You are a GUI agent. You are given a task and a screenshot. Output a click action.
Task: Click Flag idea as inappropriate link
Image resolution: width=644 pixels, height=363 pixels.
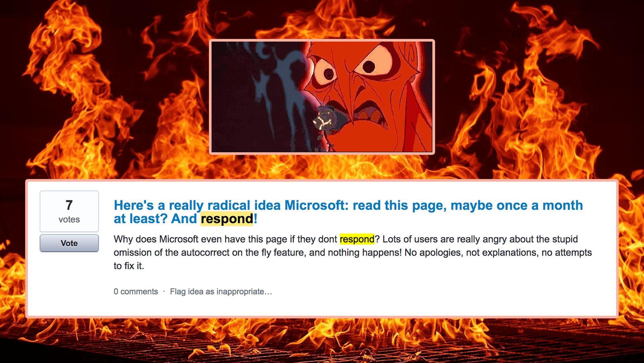(x=221, y=291)
